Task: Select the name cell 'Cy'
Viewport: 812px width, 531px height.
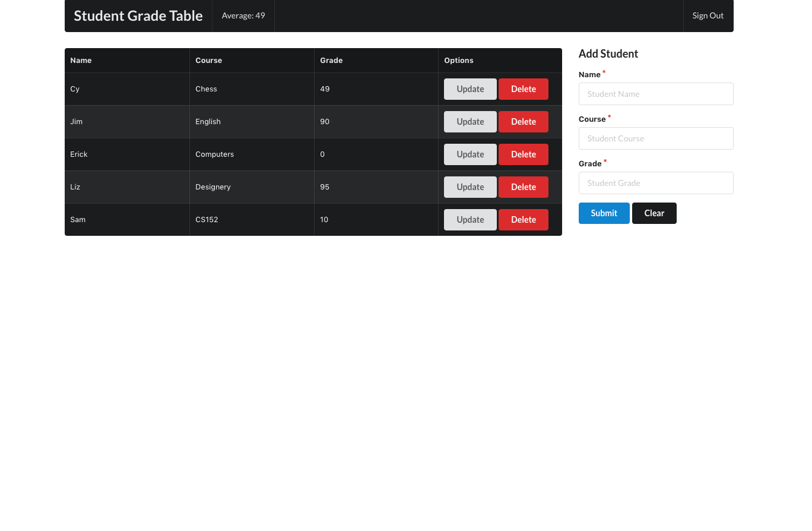Action: tap(127, 89)
